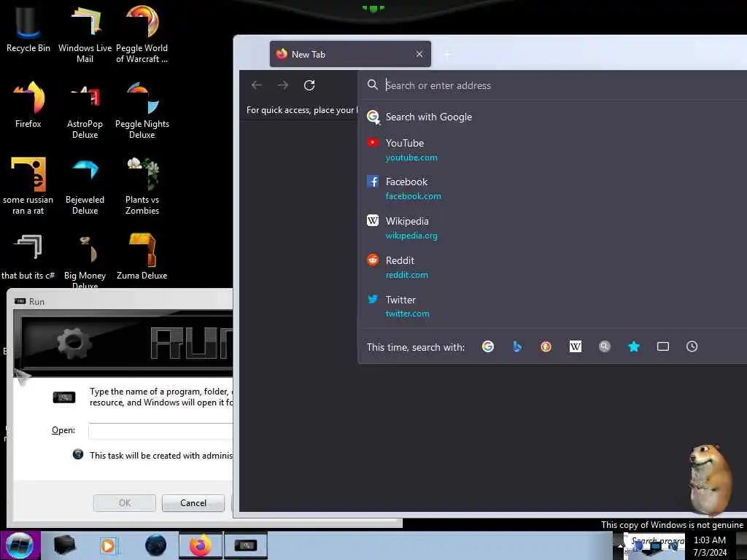Select the New Tab tab
This screenshot has width=747, height=560.
350,54
